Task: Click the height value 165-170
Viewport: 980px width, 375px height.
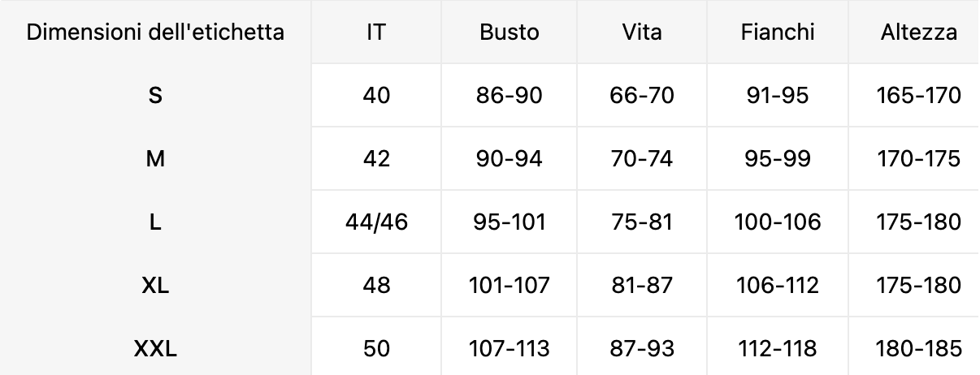Action: (x=919, y=96)
